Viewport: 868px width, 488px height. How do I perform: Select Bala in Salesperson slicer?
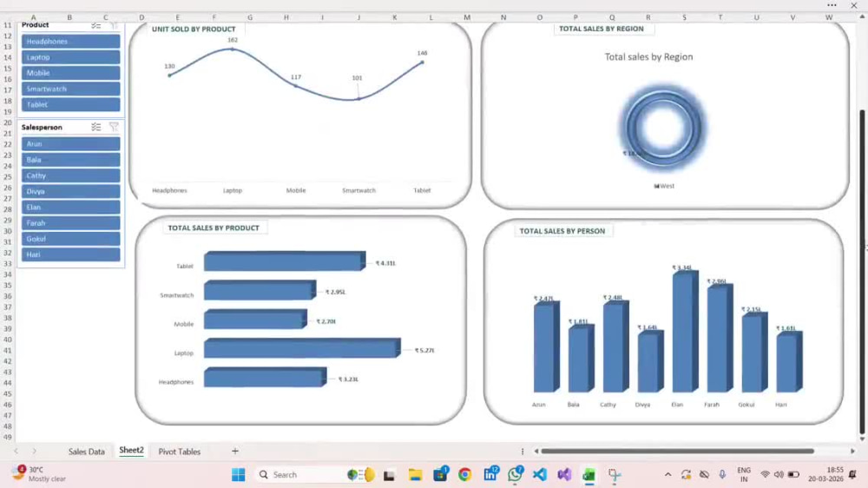(x=71, y=160)
